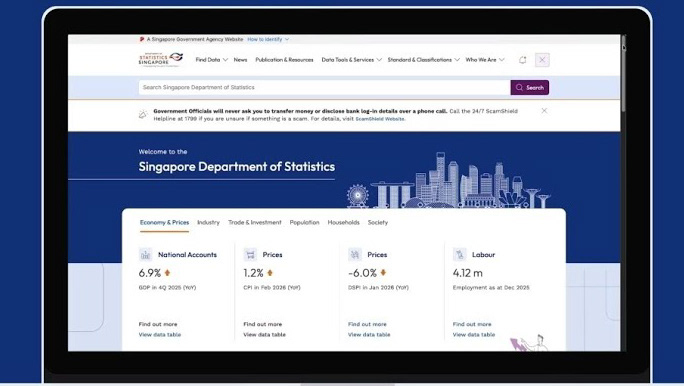This screenshot has width=684, height=386.
Task: Dismiss the scam warning banner
Action: click(x=544, y=111)
